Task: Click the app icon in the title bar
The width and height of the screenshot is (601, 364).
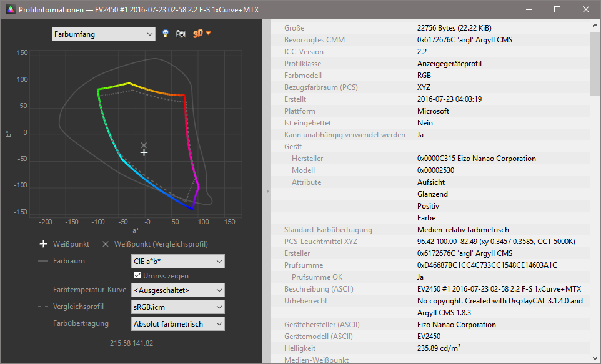Action: pos(10,9)
